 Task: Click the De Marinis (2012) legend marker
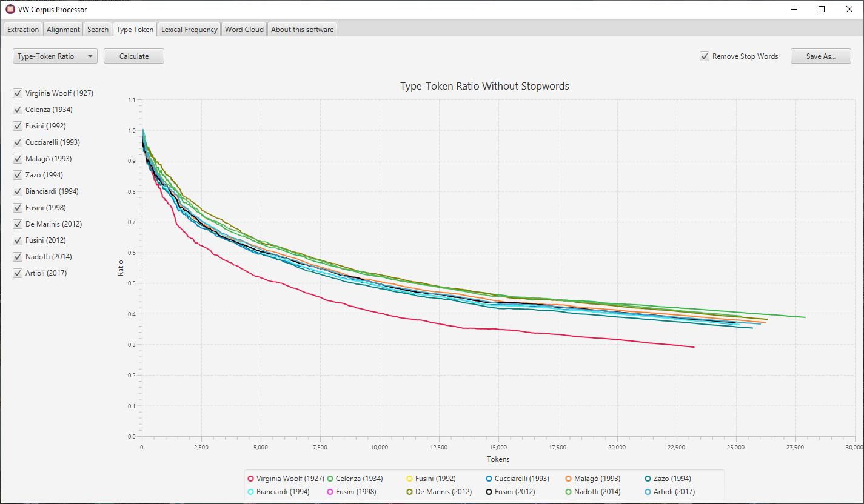(x=410, y=492)
